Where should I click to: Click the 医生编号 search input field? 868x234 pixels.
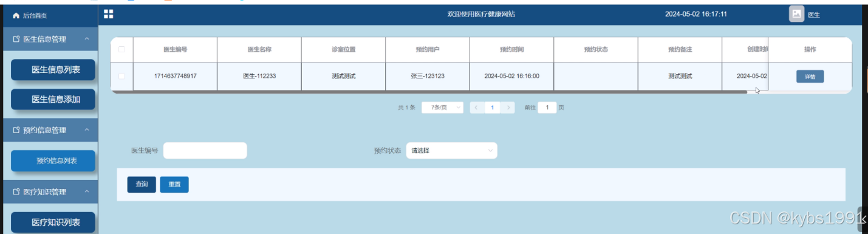[205, 151]
